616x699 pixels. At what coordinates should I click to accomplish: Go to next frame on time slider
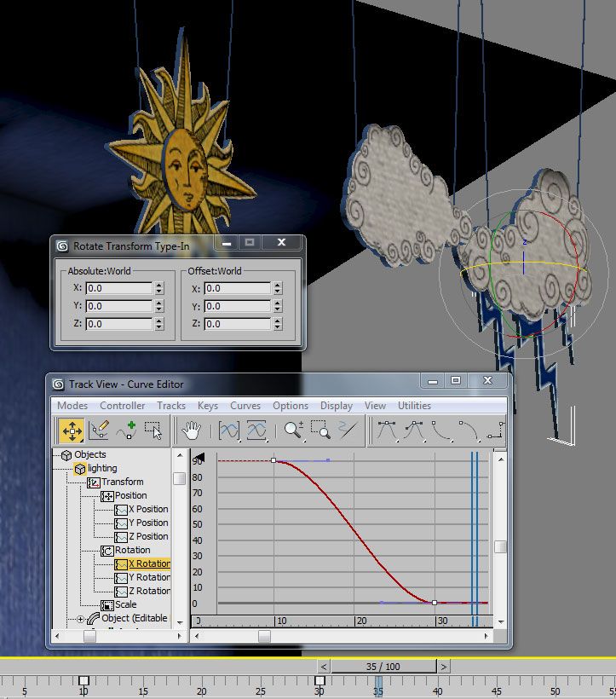[445, 667]
